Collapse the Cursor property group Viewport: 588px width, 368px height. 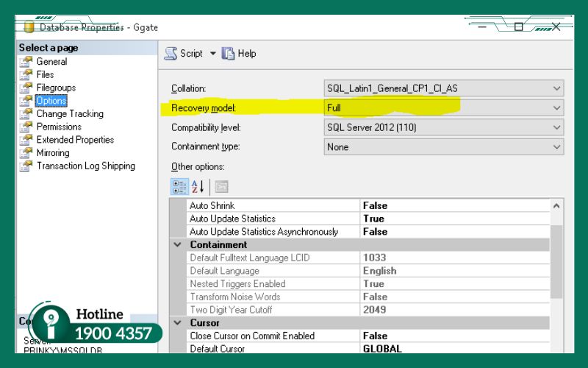coord(177,322)
